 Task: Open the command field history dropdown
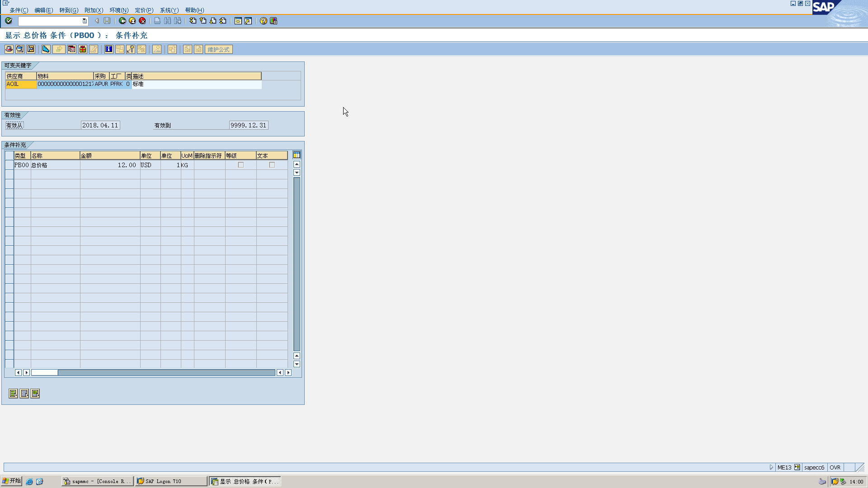click(x=85, y=21)
